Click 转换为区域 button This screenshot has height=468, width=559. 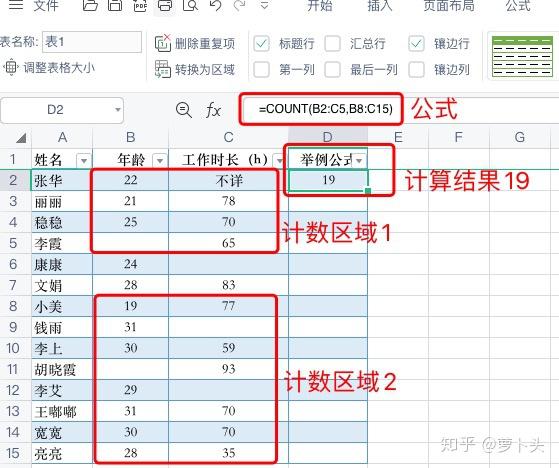(195, 69)
